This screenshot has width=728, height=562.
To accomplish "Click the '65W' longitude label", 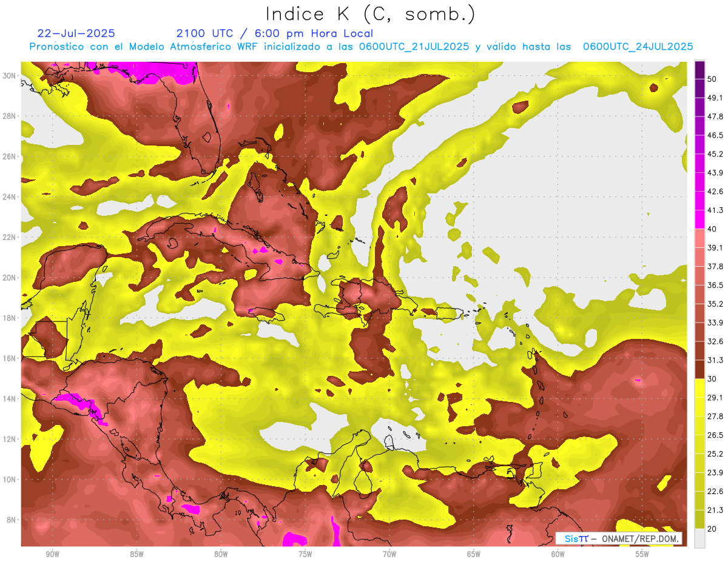I will pyautogui.click(x=474, y=554).
